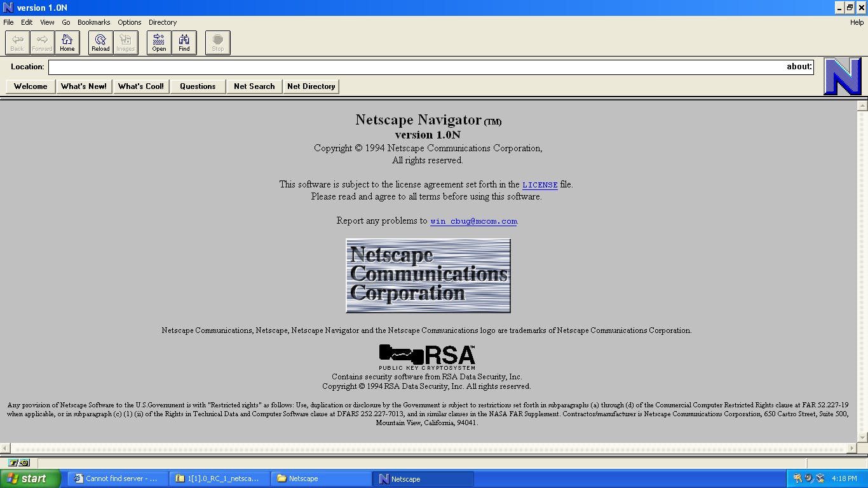Click the 'Please read and agree to all terms' line
The width and height of the screenshot is (868, 488).
(x=426, y=196)
